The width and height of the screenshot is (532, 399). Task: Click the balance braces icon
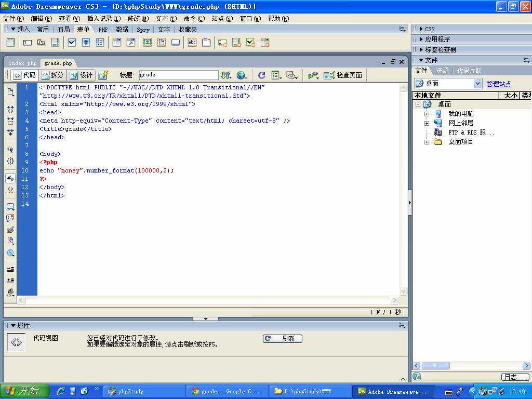pos(10,161)
